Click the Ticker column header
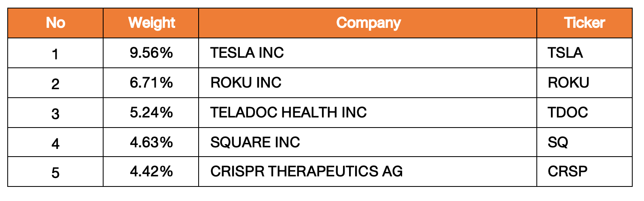 (x=584, y=23)
